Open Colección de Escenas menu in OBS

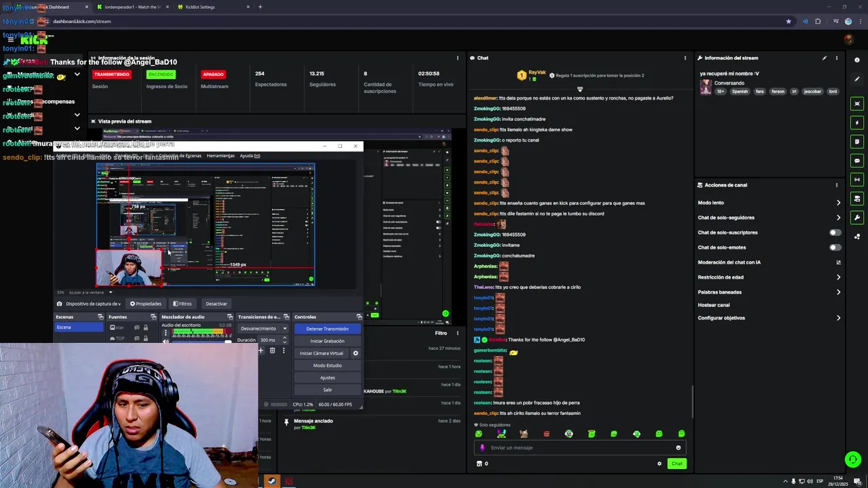coord(179,156)
